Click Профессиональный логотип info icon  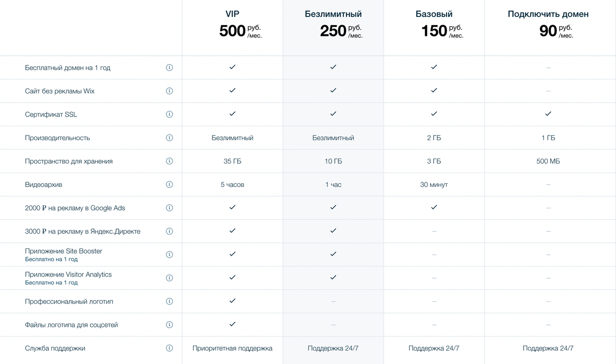click(x=169, y=301)
